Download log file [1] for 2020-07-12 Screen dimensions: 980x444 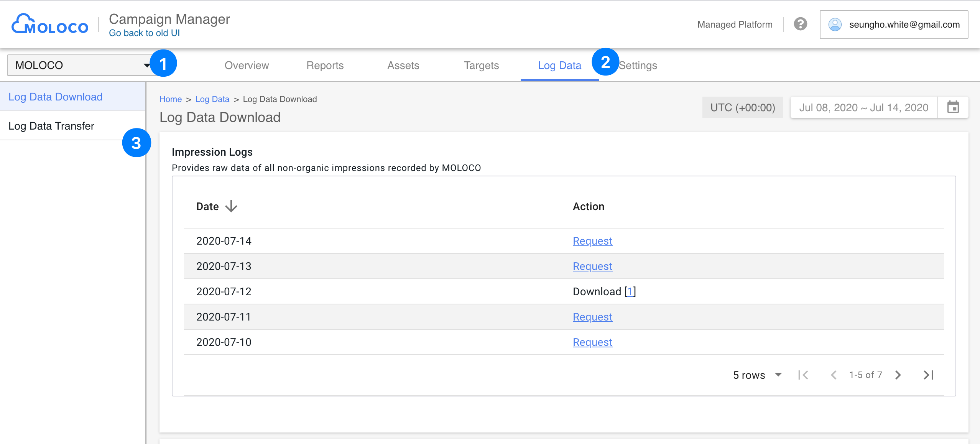point(630,291)
